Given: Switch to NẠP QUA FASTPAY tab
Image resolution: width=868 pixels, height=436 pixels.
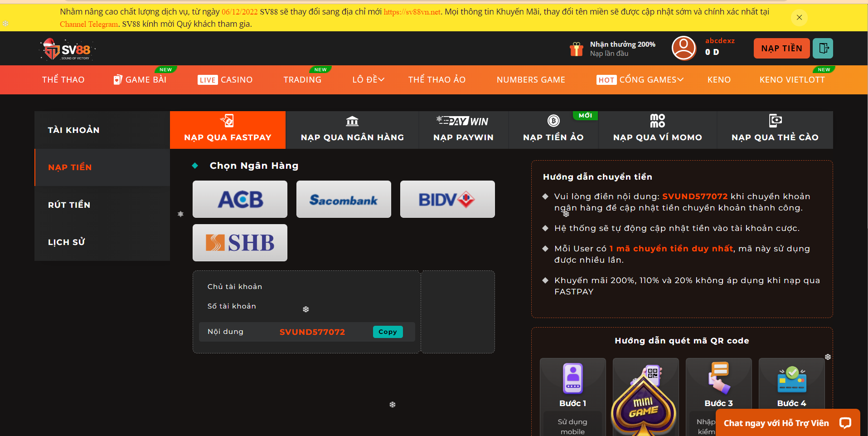Looking at the screenshot, I should click(228, 130).
